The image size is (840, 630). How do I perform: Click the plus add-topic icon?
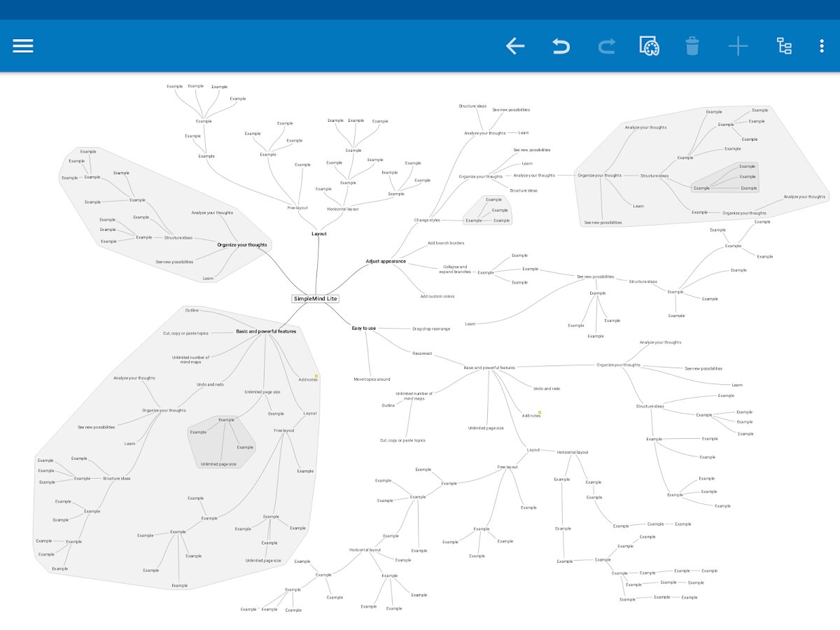(738, 47)
